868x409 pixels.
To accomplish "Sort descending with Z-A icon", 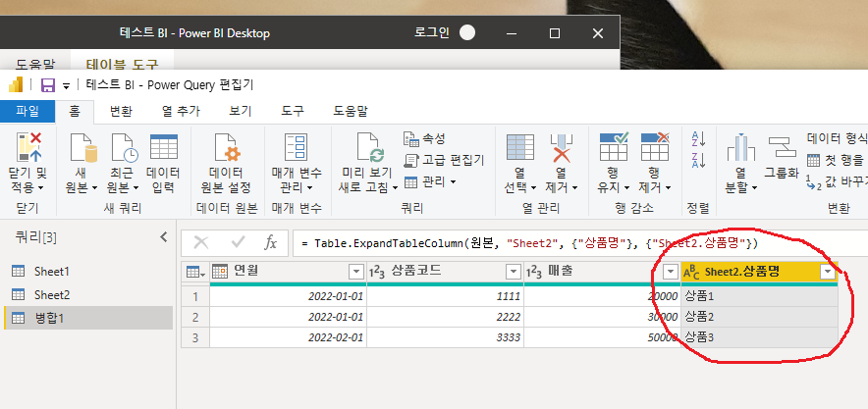I will click(x=698, y=160).
